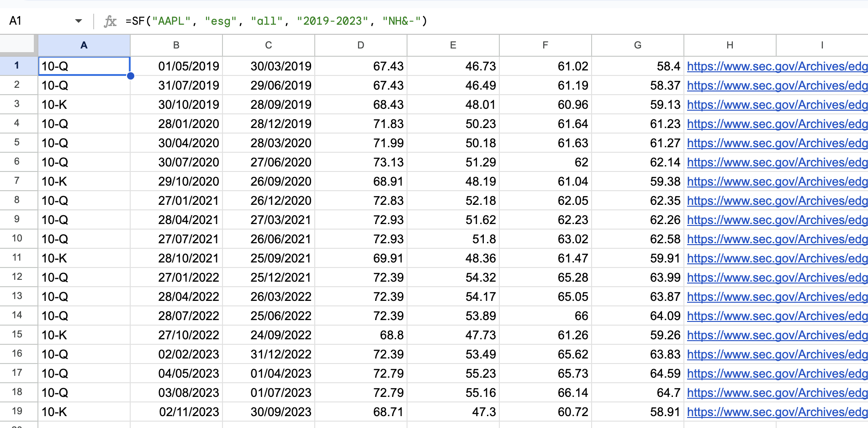868x428 pixels.
Task: Select row 12 header
Action: (x=19, y=277)
